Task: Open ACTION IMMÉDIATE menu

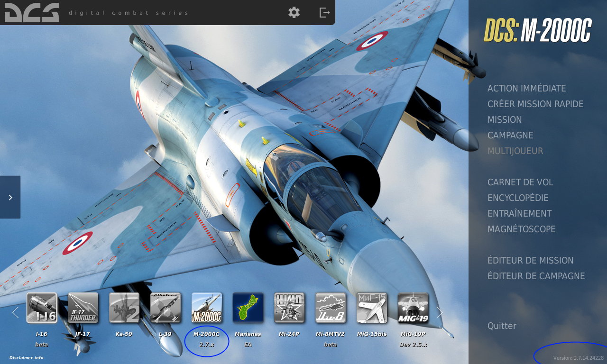Action: 527,89
